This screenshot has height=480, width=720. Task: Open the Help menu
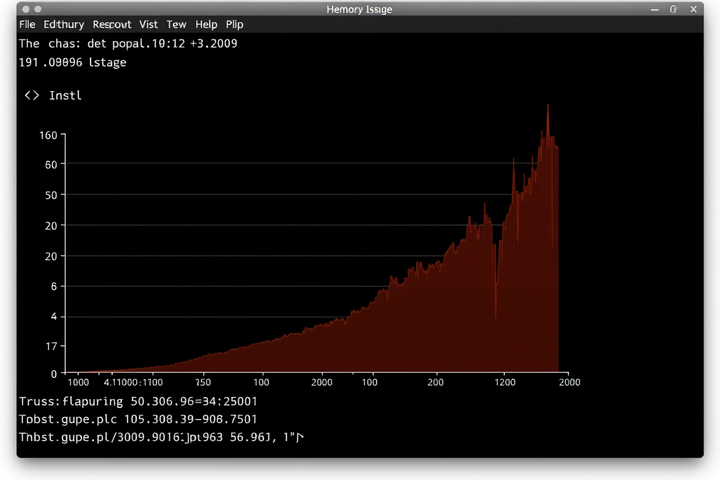pos(206,24)
